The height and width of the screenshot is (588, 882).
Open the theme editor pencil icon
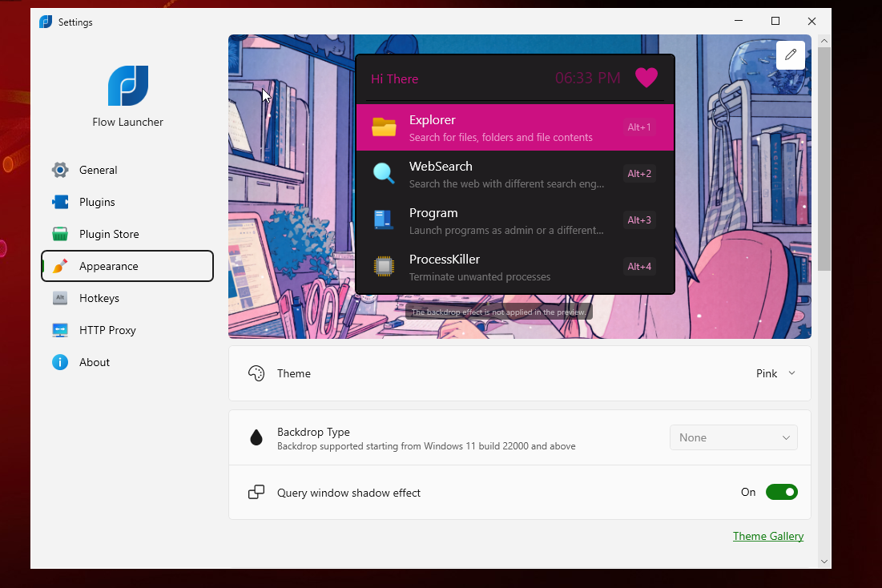pos(790,54)
